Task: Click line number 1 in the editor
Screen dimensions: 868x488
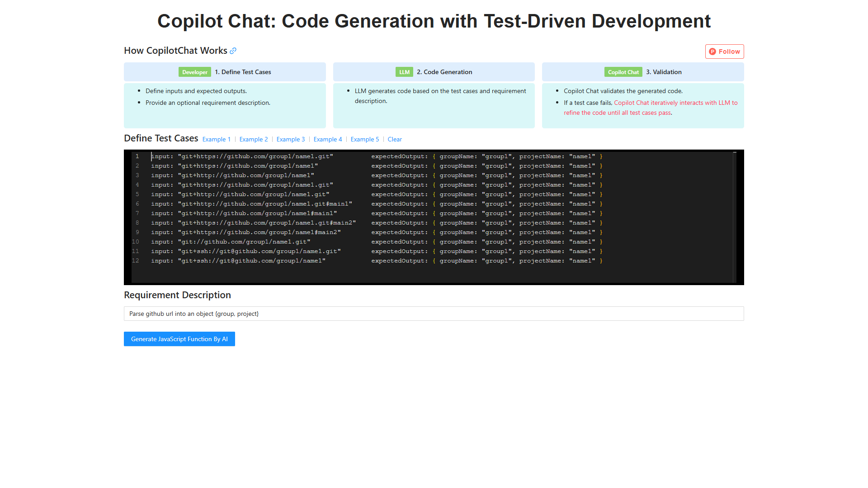Action: (x=137, y=156)
